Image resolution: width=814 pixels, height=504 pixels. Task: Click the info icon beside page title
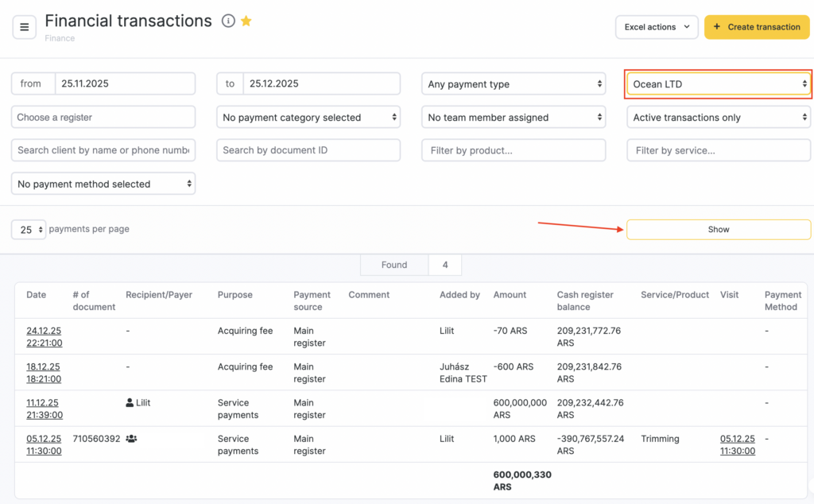[228, 21]
